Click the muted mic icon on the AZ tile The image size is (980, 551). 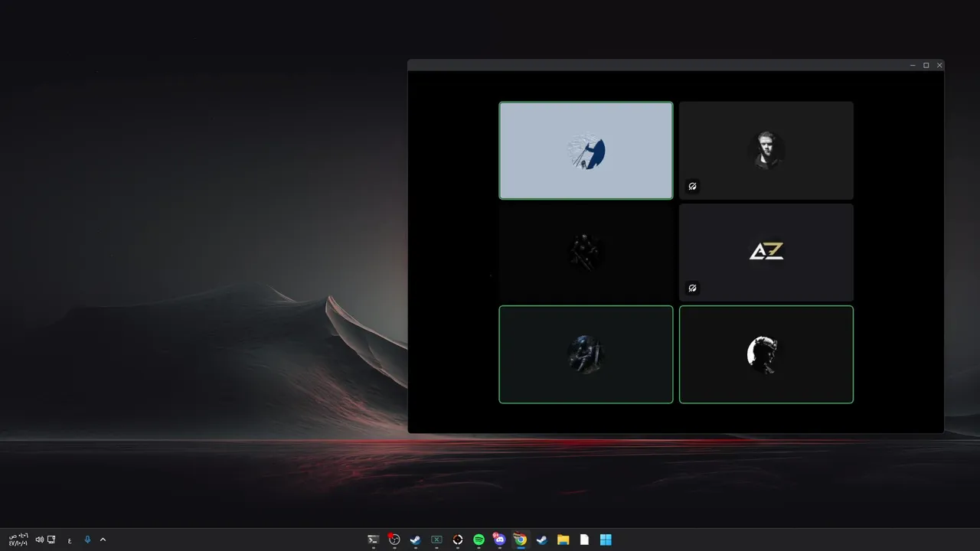pos(692,288)
